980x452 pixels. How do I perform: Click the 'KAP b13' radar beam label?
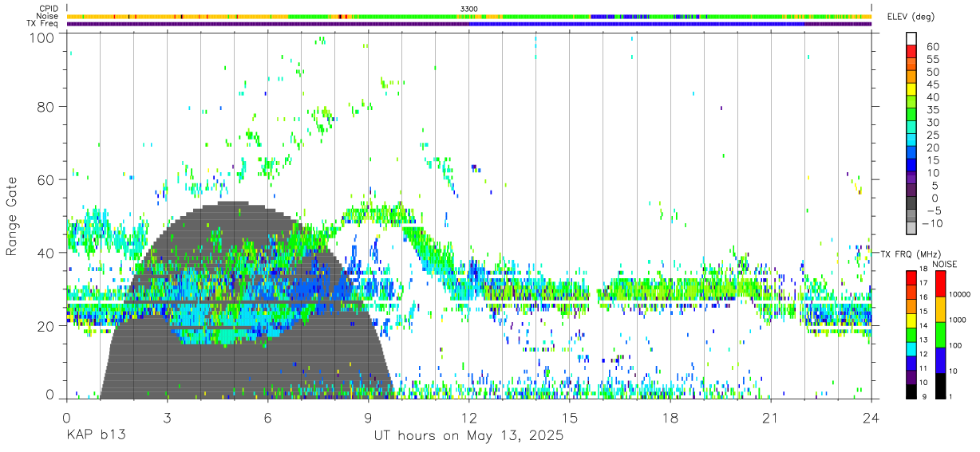click(95, 436)
